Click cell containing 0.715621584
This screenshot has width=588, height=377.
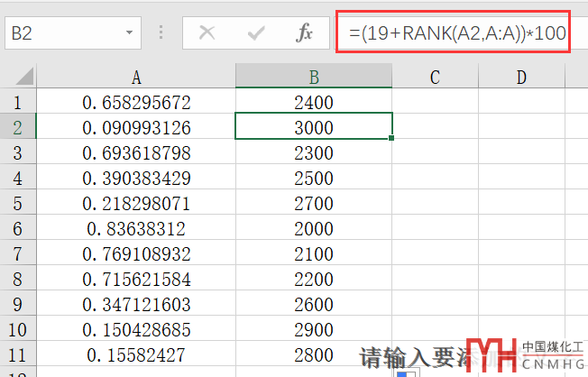pyautogui.click(x=136, y=278)
